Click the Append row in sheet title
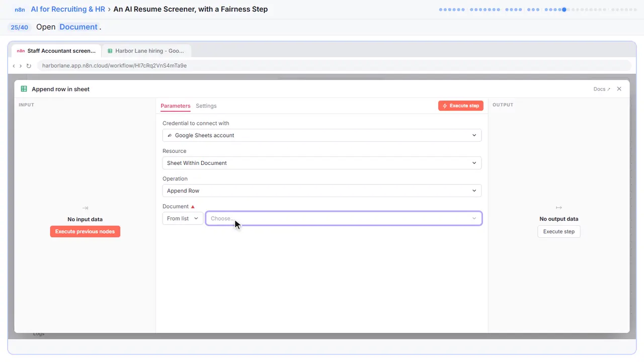Screen dimensions: 644x362 click(x=60, y=89)
